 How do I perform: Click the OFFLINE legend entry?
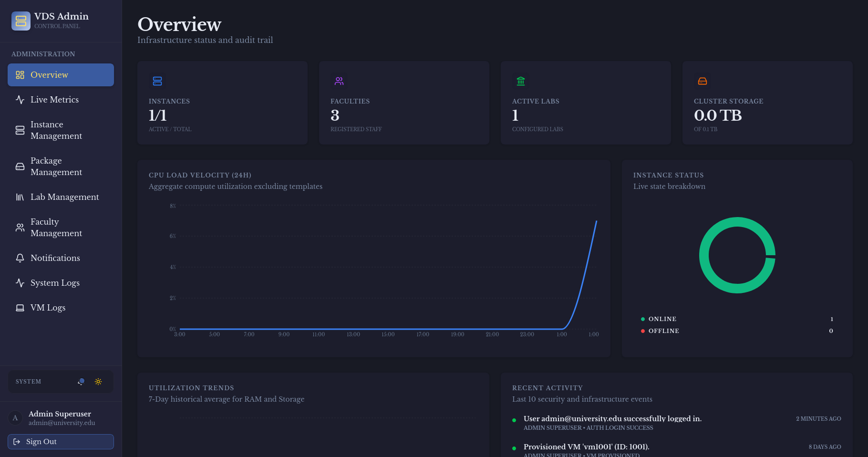point(737,331)
